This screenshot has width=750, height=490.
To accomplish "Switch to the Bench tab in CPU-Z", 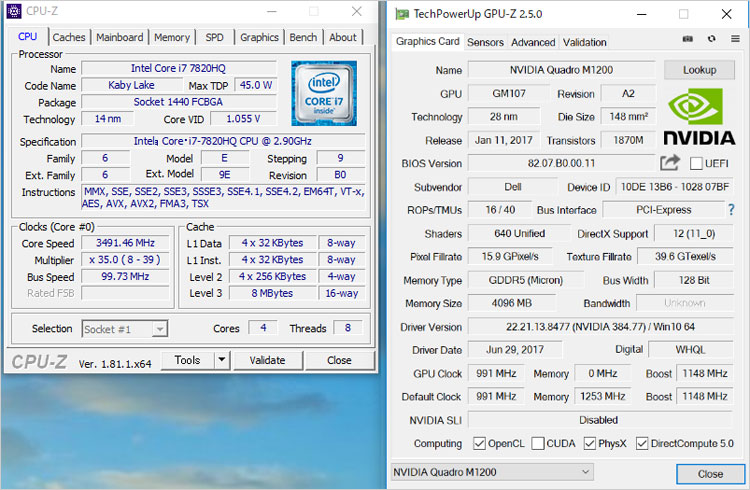I will point(303,37).
